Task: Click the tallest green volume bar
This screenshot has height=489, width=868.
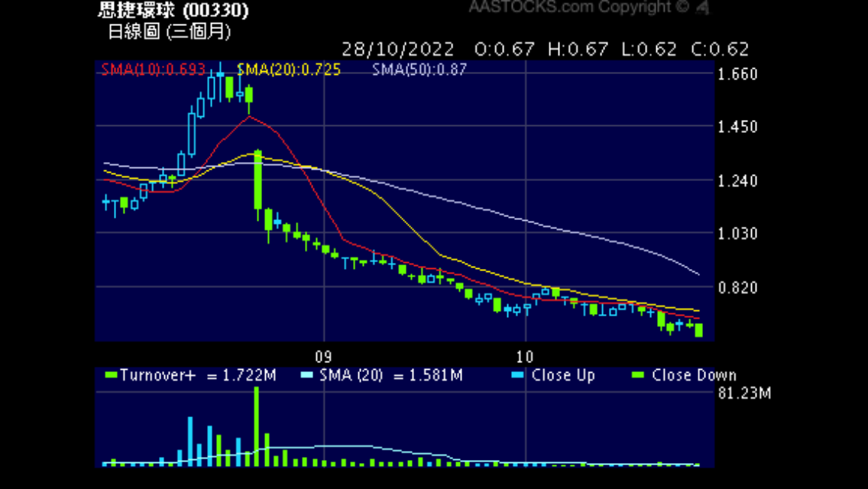Action: pos(256,426)
